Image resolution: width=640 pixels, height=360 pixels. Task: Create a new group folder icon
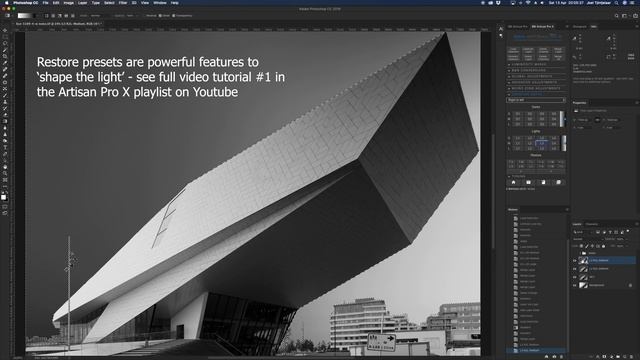[x=618, y=356]
